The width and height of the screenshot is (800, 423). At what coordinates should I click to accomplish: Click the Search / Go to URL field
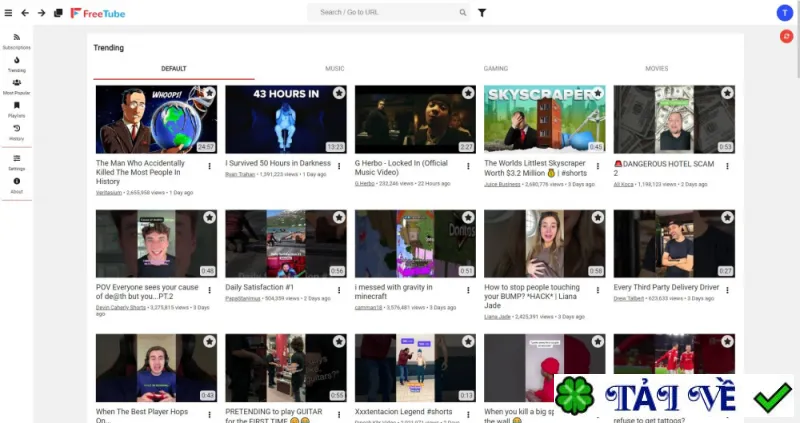coord(388,12)
